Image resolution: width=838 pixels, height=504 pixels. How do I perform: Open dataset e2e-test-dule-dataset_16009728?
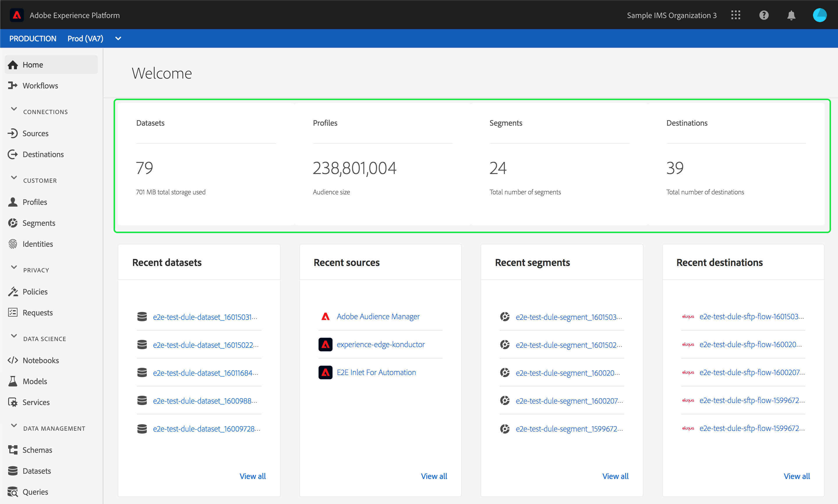click(206, 429)
